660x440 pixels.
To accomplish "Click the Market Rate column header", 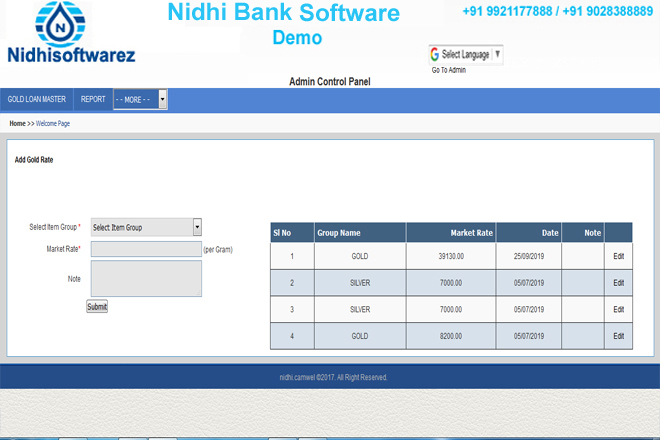I will (451, 232).
